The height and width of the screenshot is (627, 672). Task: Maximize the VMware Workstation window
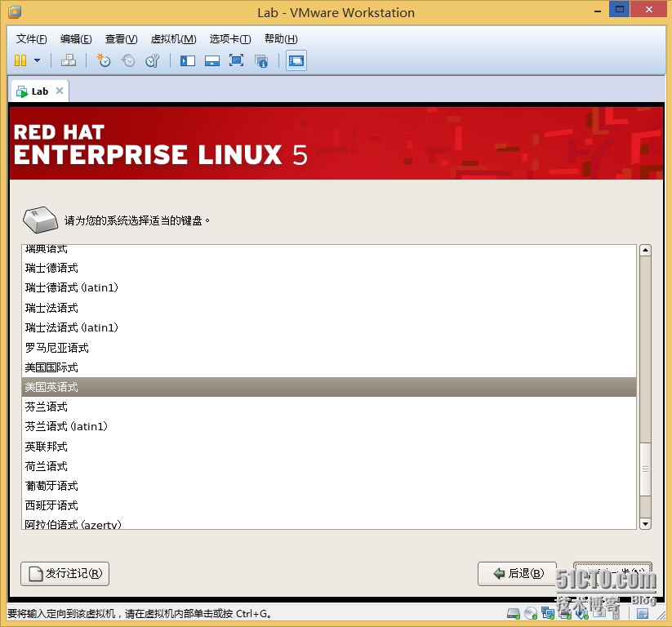619,9
